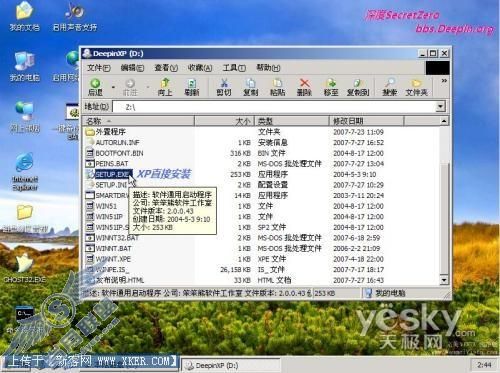The height and width of the screenshot is (373, 500).
Task: Maximize the DeepinXP window
Action: pyautogui.click(x=433, y=53)
